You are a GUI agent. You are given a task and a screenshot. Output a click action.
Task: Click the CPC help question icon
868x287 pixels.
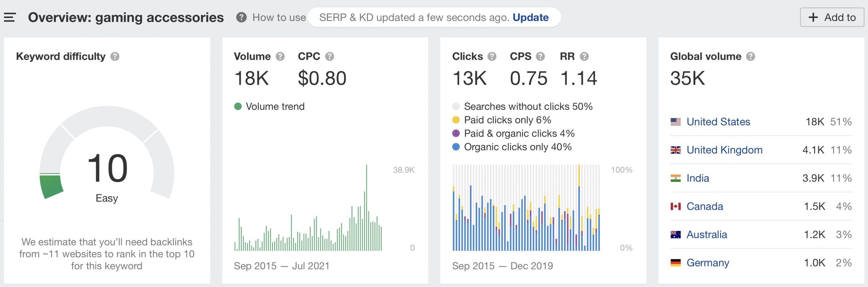pos(330,56)
